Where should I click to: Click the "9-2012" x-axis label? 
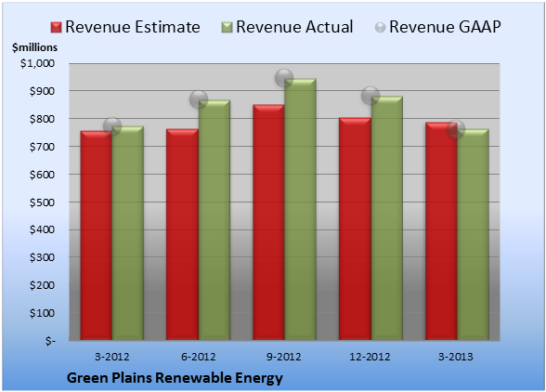284,357
